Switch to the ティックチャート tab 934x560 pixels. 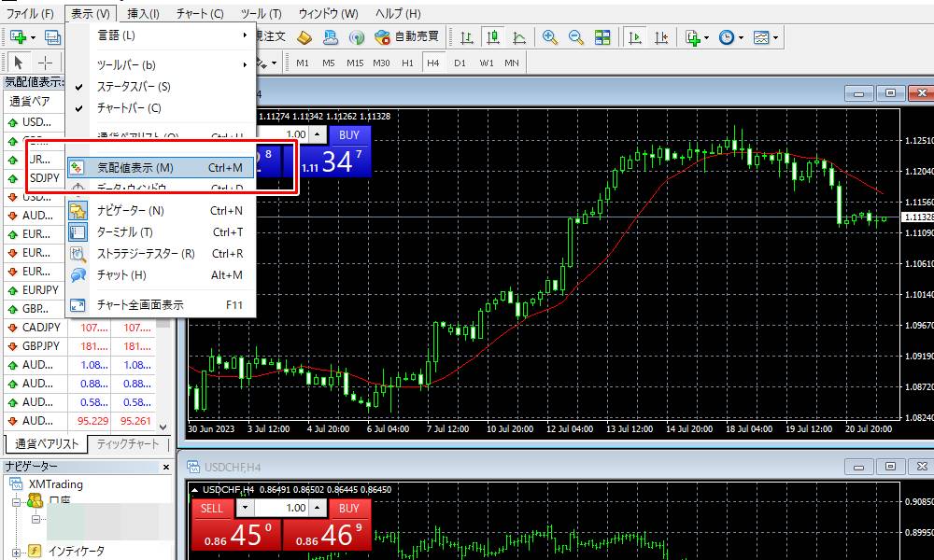[127, 444]
